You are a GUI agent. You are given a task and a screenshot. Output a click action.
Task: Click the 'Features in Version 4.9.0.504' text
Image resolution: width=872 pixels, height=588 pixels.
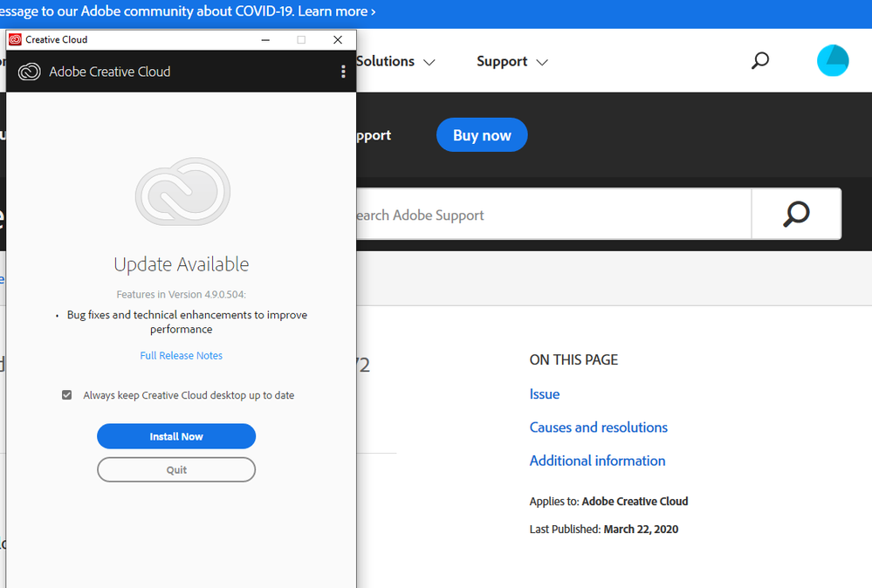pyautogui.click(x=182, y=295)
